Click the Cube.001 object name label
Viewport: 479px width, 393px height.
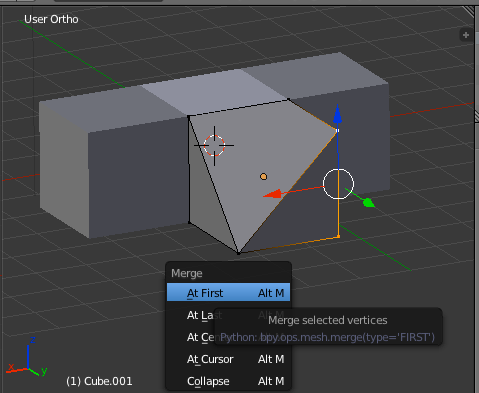[x=99, y=381]
